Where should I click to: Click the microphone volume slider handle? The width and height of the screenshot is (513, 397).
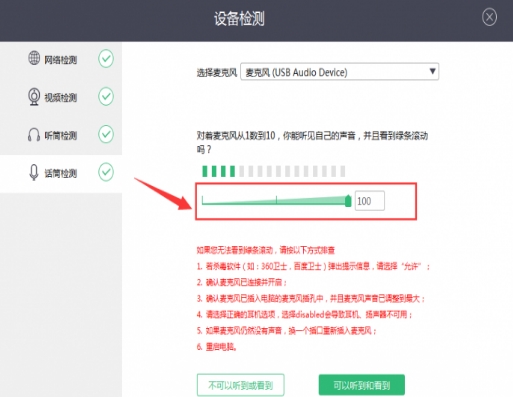(348, 201)
